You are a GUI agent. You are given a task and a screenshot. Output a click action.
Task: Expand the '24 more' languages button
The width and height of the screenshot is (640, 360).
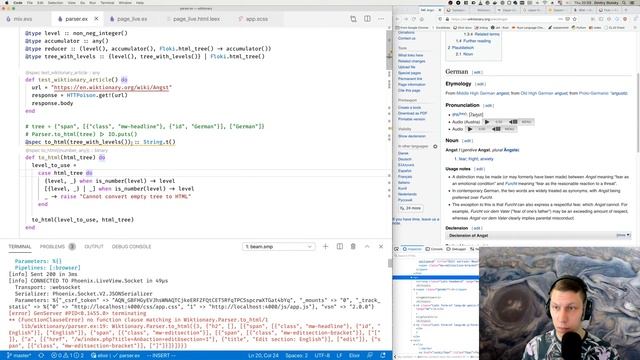pos(410,208)
